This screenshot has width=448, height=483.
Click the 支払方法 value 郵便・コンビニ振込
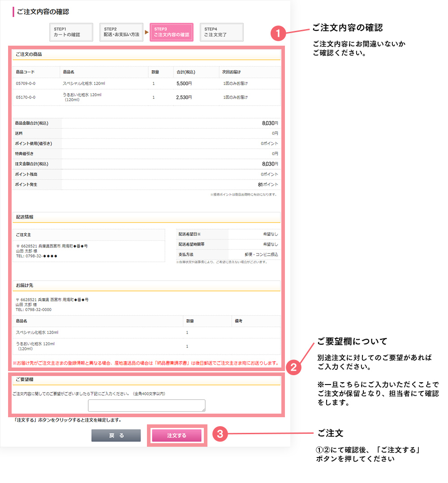click(x=261, y=254)
